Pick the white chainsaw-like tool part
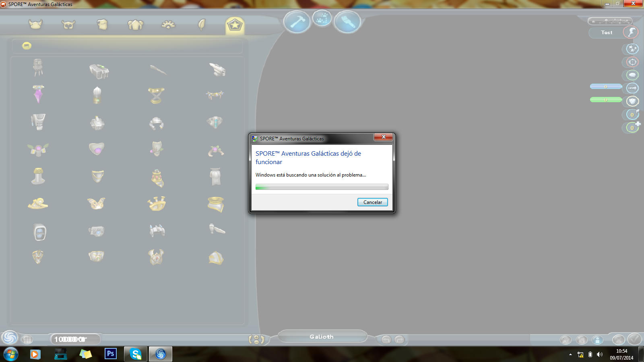Screen dimensions: 644x362 (217, 229)
